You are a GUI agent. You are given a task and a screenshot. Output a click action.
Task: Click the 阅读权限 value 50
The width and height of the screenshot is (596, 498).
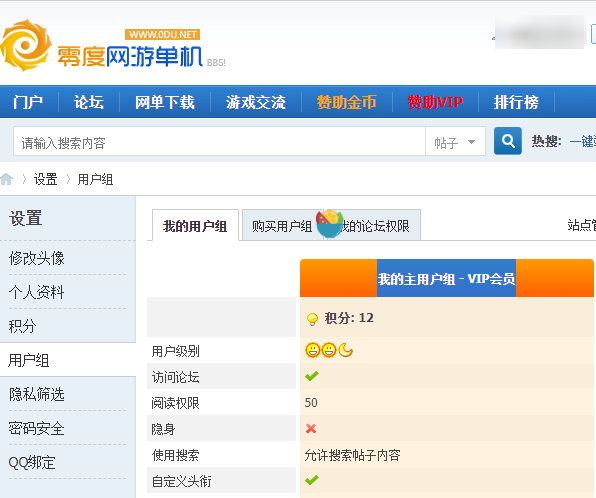coord(311,403)
